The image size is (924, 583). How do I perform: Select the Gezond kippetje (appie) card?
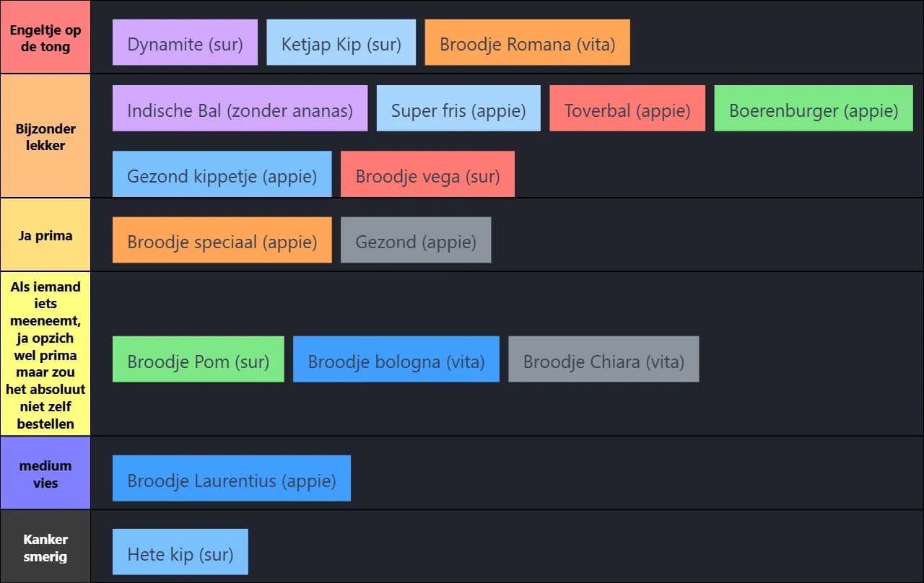tap(222, 175)
